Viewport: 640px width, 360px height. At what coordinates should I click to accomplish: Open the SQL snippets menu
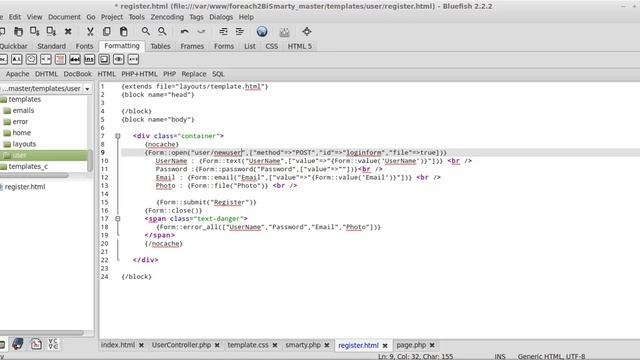click(218, 74)
